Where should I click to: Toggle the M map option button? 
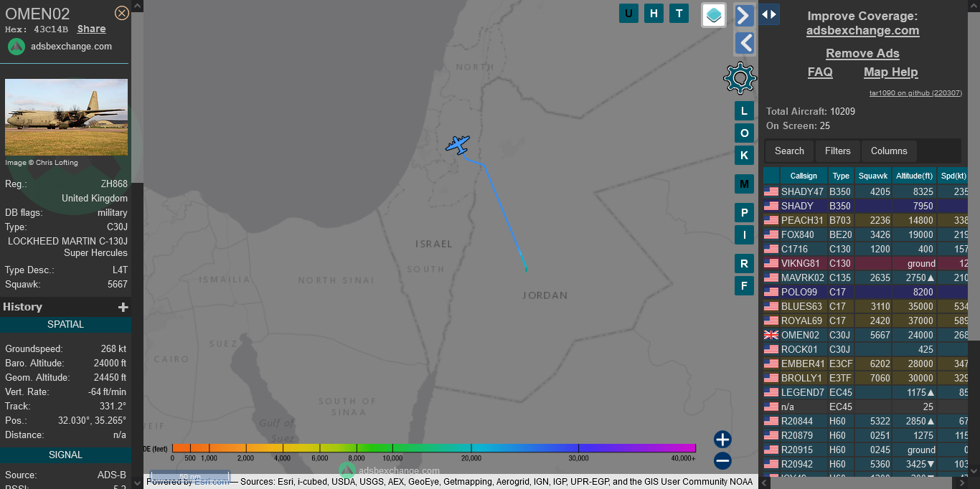744,184
